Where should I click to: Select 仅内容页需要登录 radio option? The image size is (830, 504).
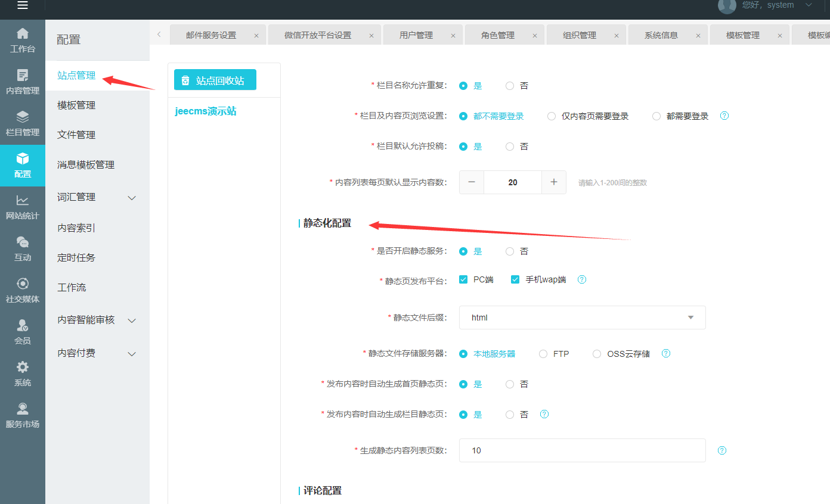pos(552,116)
